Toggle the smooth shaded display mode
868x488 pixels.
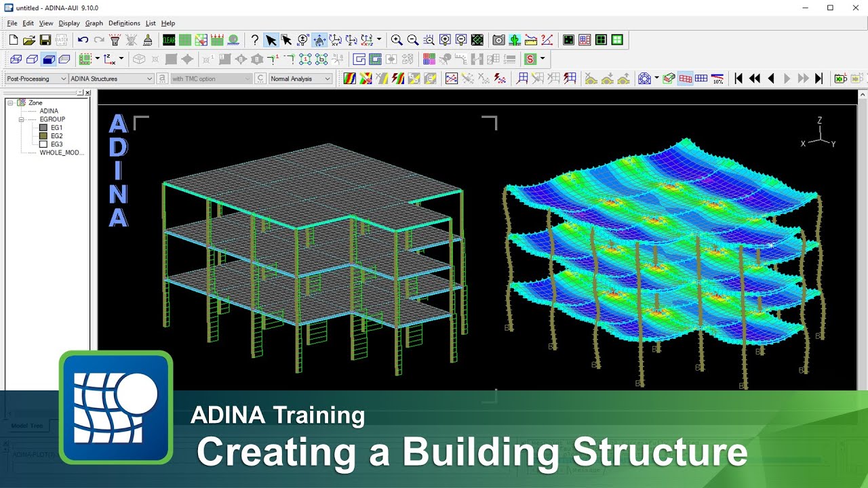pyautogui.click(x=64, y=59)
